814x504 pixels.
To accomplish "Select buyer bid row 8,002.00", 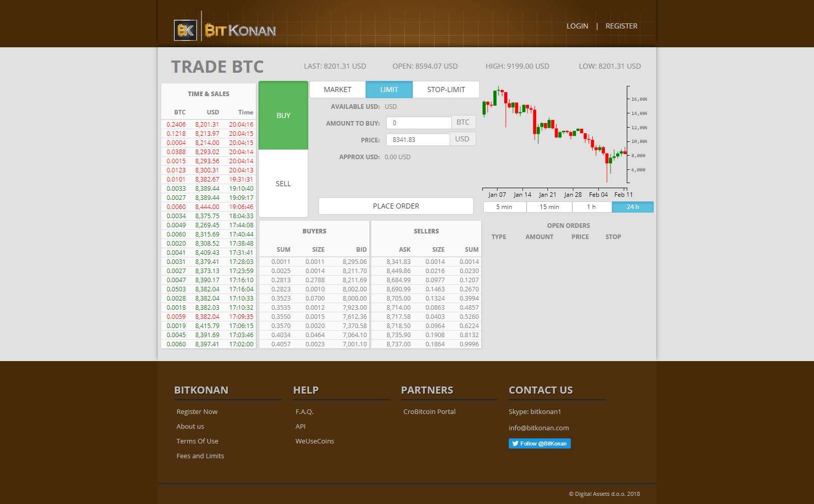I will (x=314, y=289).
